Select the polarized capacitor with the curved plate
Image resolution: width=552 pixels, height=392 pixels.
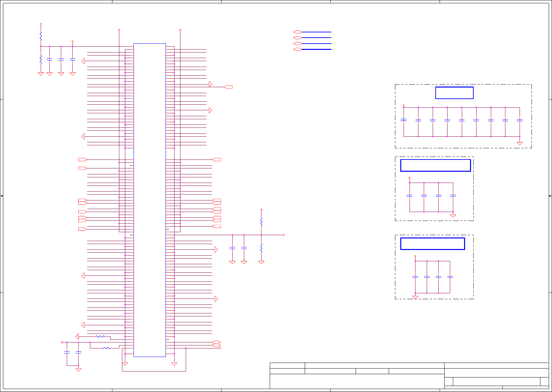coord(404,120)
